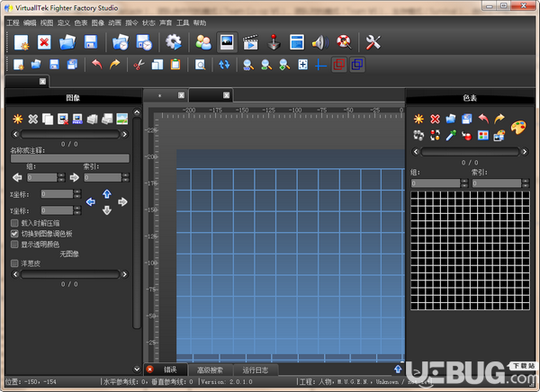Open the 色表 menu in the menu bar
This screenshot has height=392, width=540.
coord(81,22)
